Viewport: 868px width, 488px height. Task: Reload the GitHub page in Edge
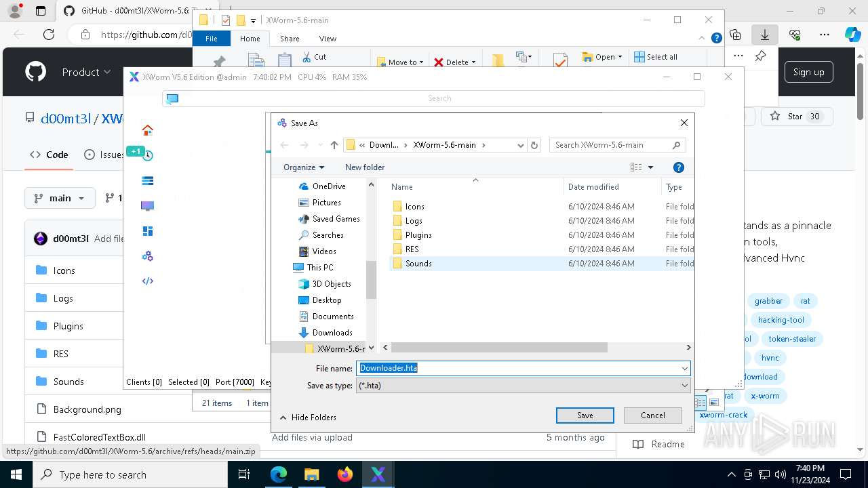point(49,35)
